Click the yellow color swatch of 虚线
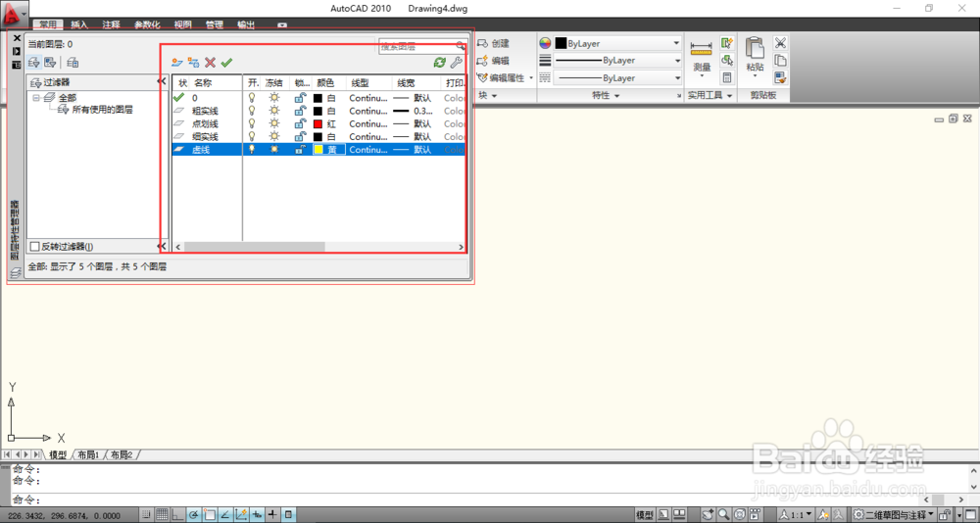This screenshot has height=523, width=980. click(x=318, y=149)
